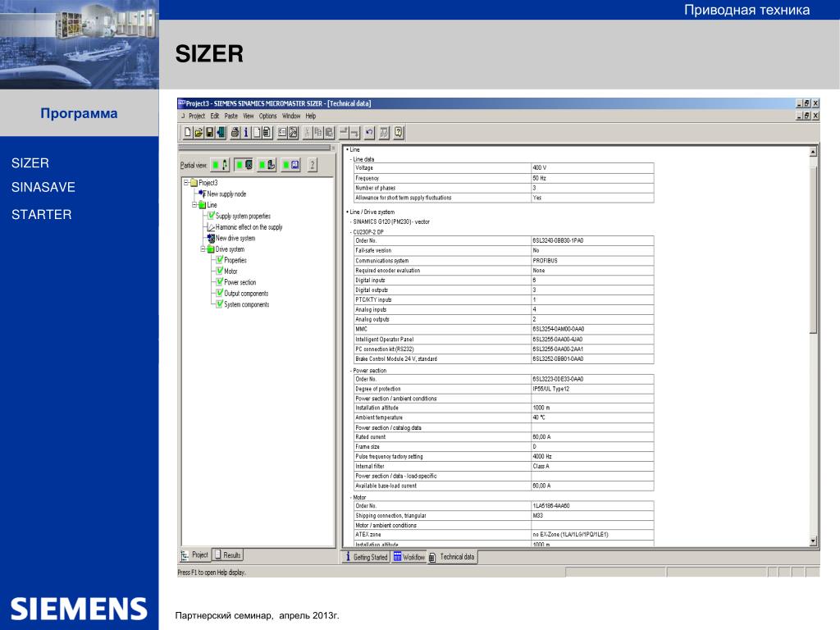Switch to the Project tab at bottom left
This screenshot has width=840, height=630.
coord(195,555)
